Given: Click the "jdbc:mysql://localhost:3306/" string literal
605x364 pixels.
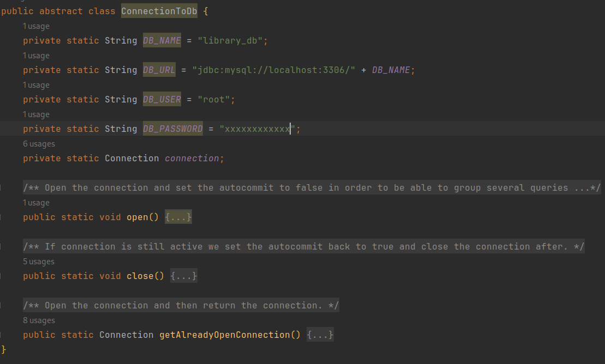Looking at the screenshot, I should 273,70.
